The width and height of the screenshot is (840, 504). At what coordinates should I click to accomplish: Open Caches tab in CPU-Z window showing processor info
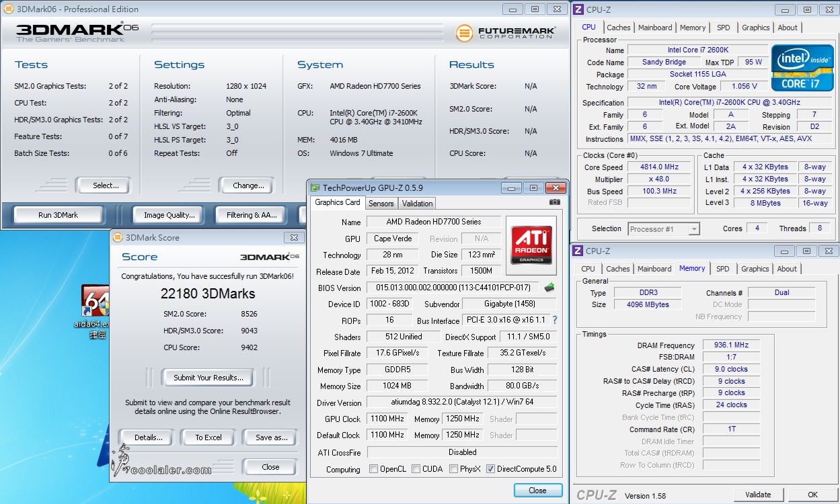(x=619, y=28)
